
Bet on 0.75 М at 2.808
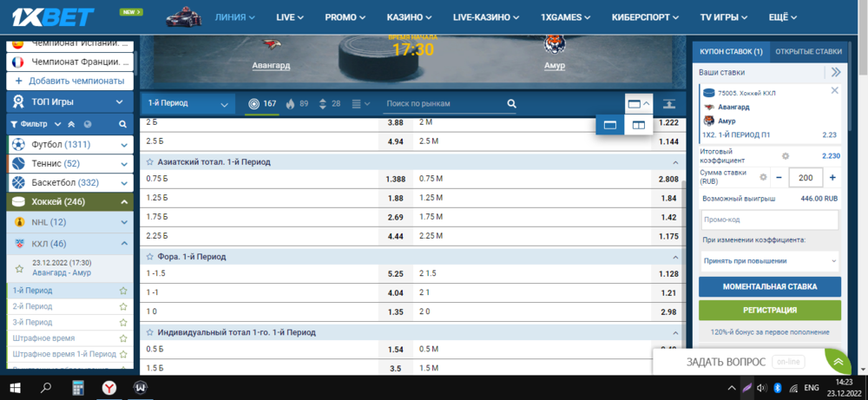click(x=668, y=180)
